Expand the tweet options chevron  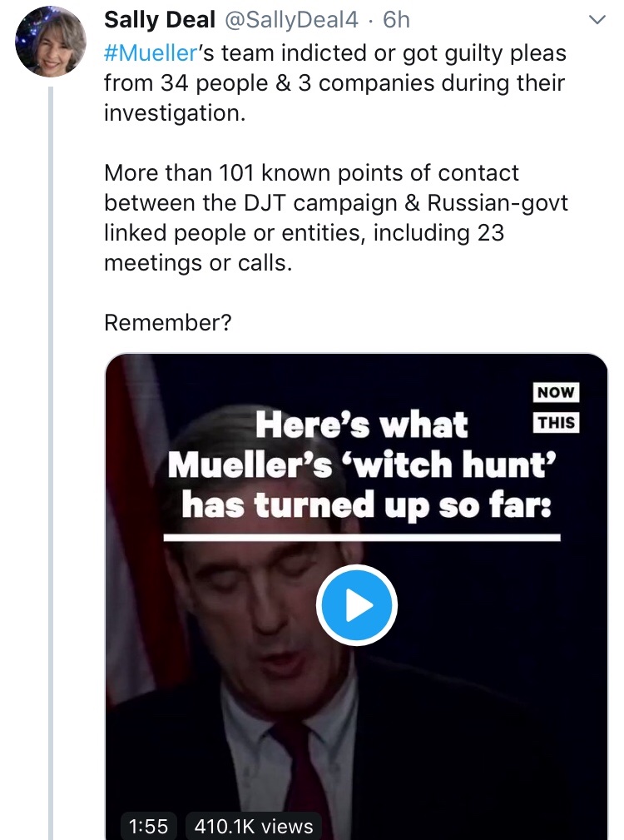pyautogui.click(x=597, y=19)
